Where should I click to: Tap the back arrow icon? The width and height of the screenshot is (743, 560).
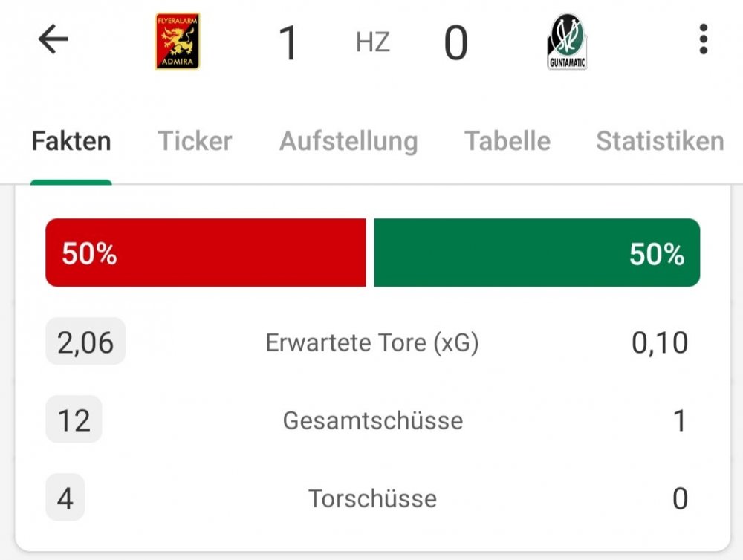(x=53, y=39)
